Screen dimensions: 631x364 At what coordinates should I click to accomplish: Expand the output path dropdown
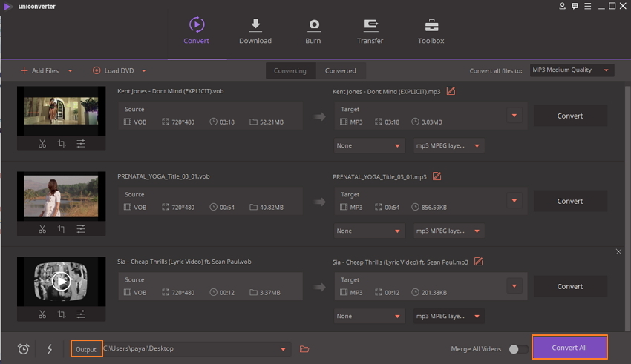pyautogui.click(x=283, y=349)
